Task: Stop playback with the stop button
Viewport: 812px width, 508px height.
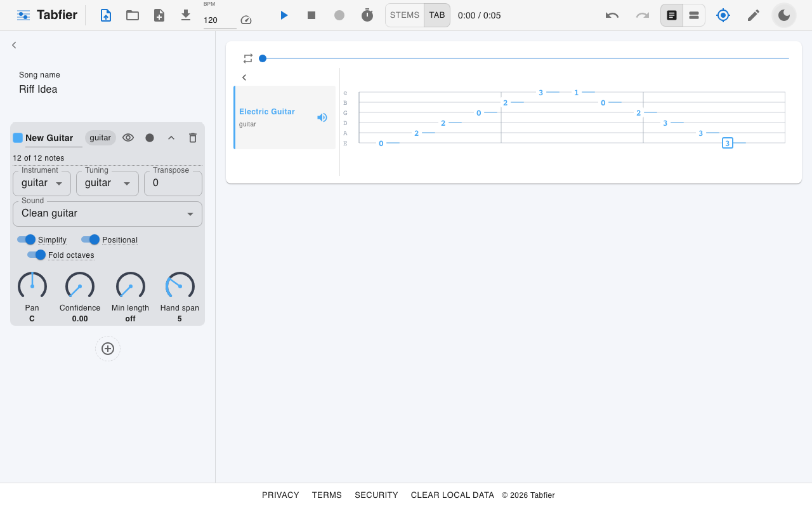Action: 311,15
